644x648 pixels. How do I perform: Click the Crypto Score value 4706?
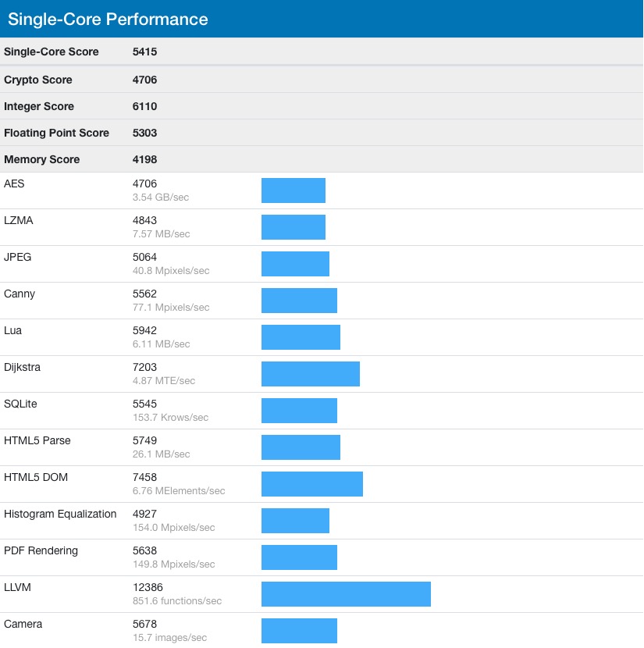tap(145, 80)
